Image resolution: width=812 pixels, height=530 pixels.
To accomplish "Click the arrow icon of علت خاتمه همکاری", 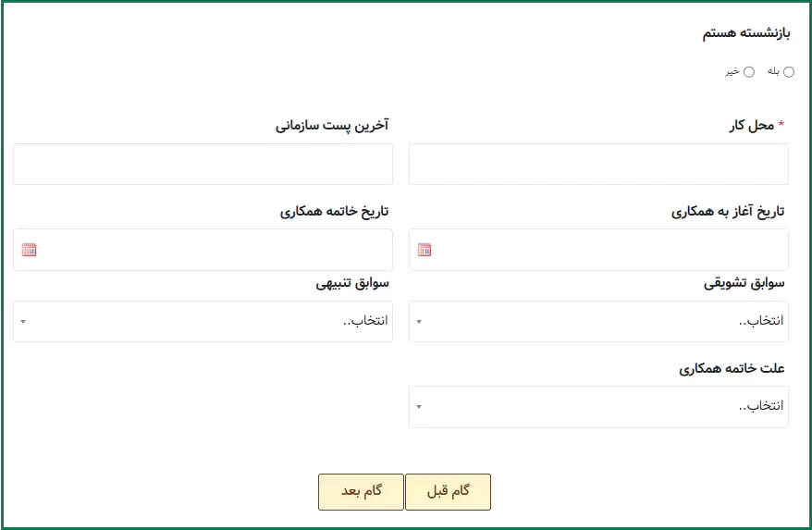I will [x=418, y=407].
